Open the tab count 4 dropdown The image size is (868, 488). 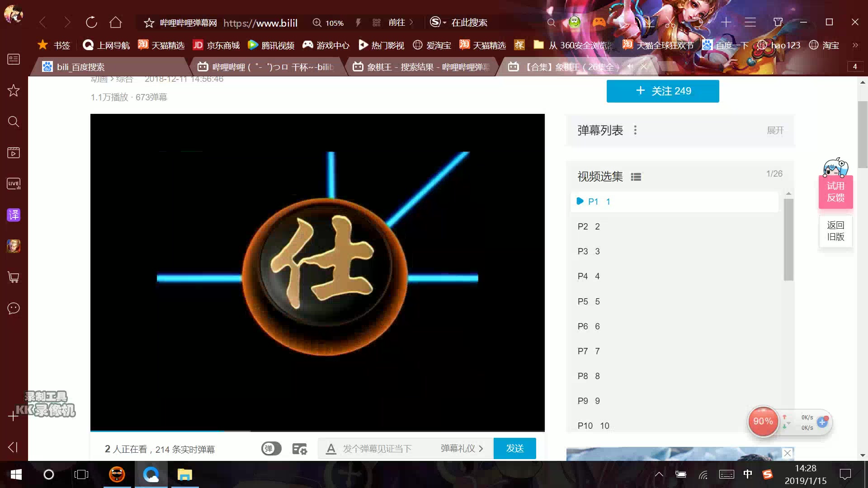tap(855, 66)
